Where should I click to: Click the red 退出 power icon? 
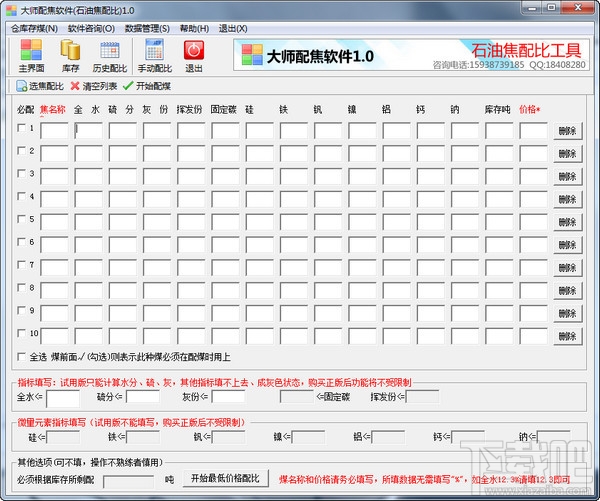[x=194, y=56]
